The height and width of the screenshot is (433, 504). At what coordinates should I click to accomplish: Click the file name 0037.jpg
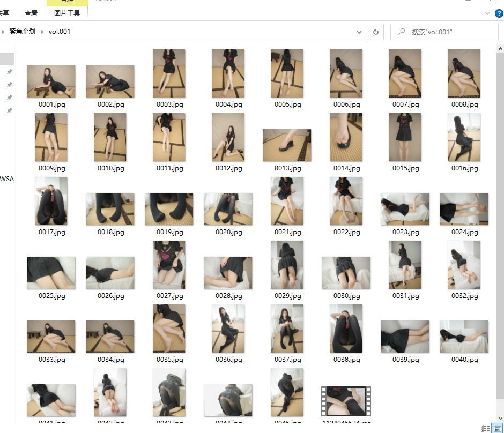point(288,360)
